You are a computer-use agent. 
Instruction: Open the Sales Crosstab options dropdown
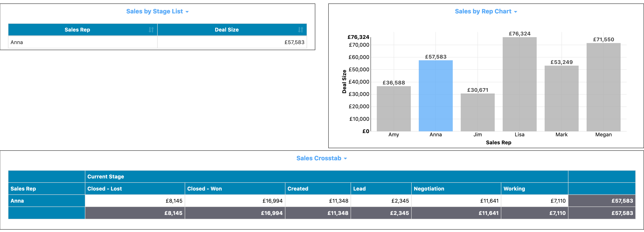click(x=346, y=158)
